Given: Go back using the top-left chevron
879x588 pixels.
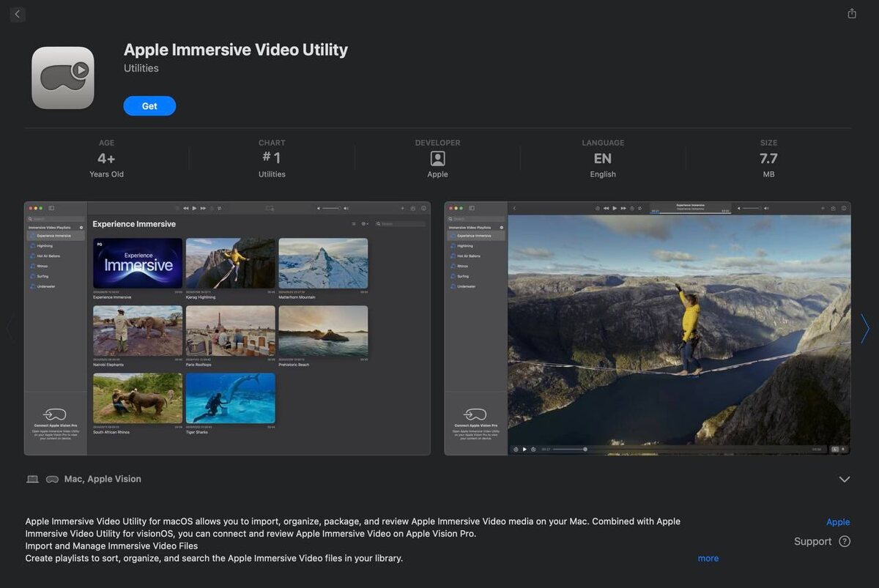Looking at the screenshot, I should coord(18,14).
